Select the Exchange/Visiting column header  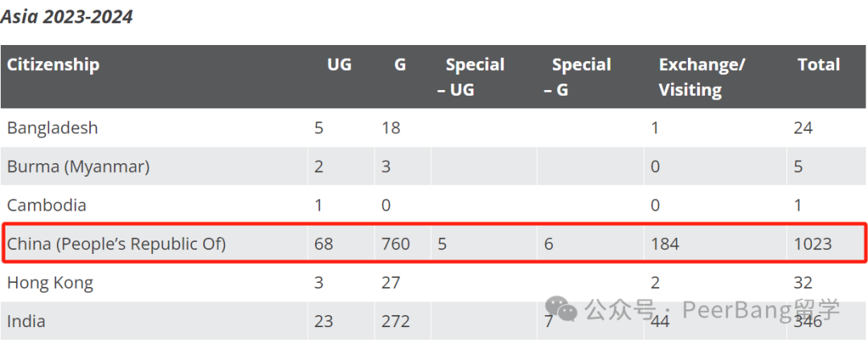[702, 77]
